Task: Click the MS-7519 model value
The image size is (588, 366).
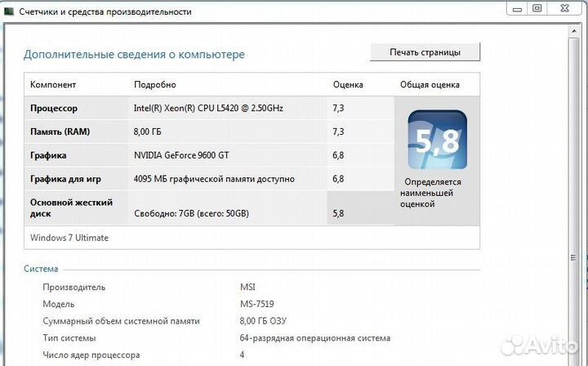Action: (x=257, y=304)
